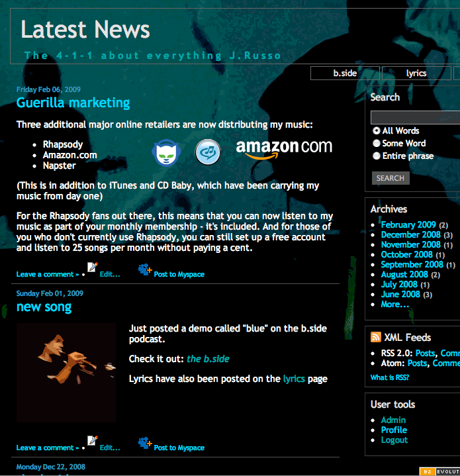Click the Logout link
Screen dimensions: 460x476
[394, 440]
